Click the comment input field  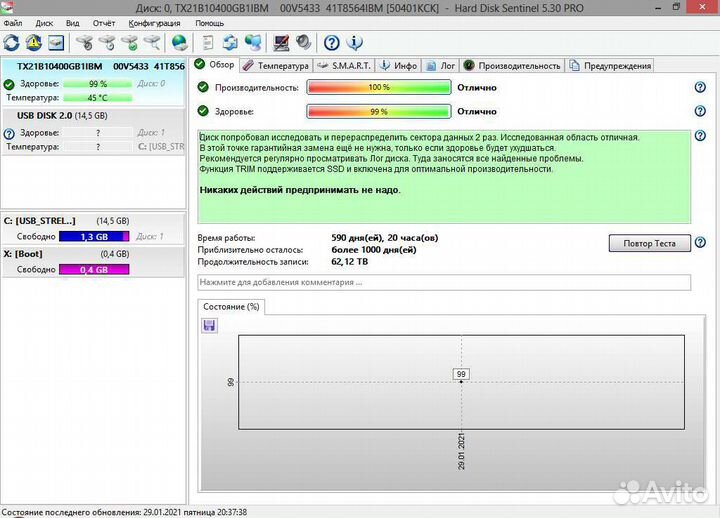tap(444, 282)
